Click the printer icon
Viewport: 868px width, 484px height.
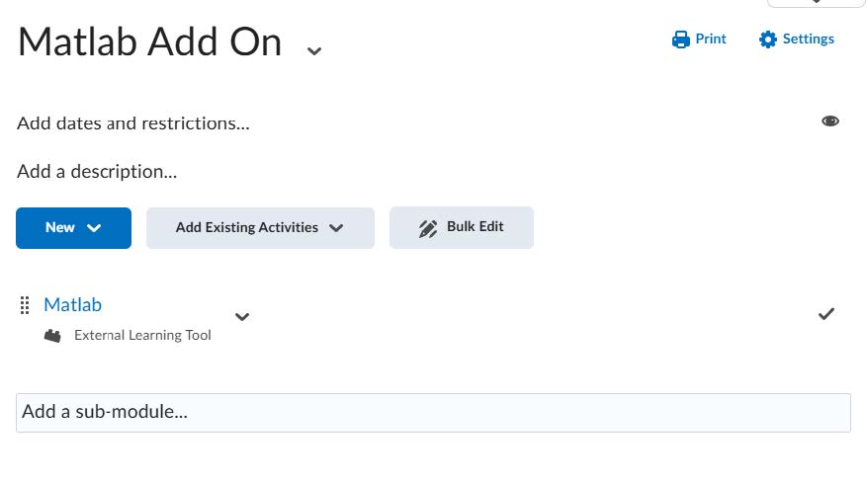point(680,40)
